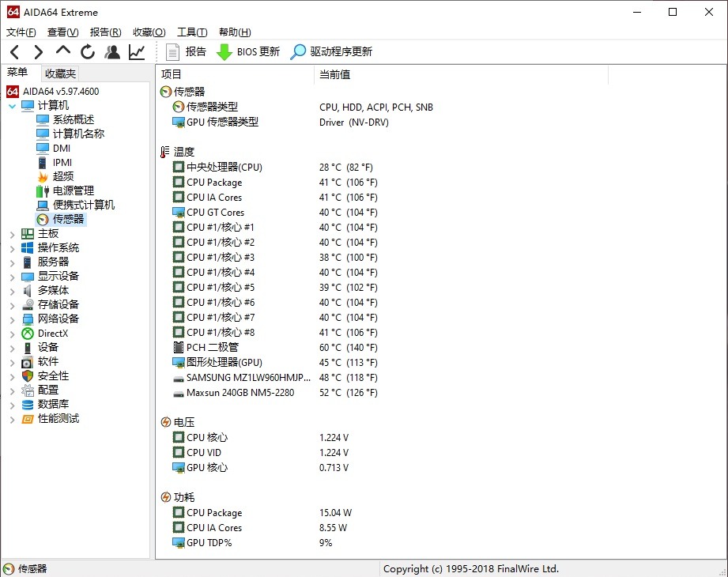Open the 报告(R) menu
Viewport: 728px width, 577px height.
pyautogui.click(x=105, y=32)
